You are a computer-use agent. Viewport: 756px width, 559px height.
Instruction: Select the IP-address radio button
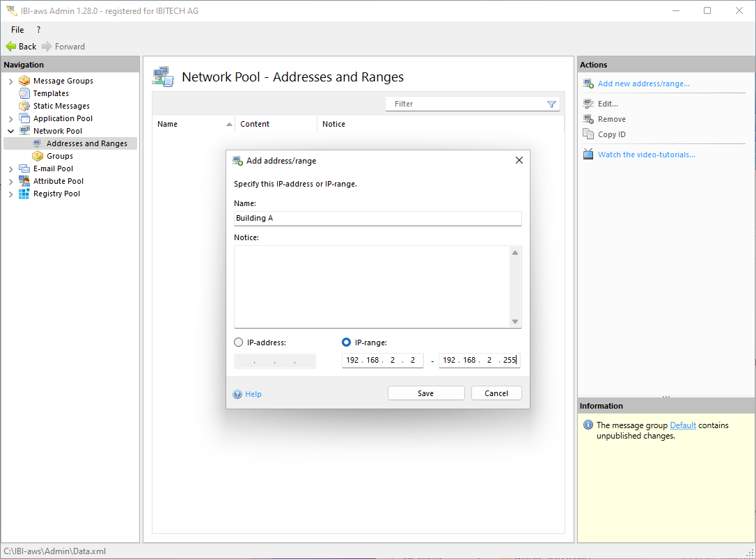[x=239, y=343]
